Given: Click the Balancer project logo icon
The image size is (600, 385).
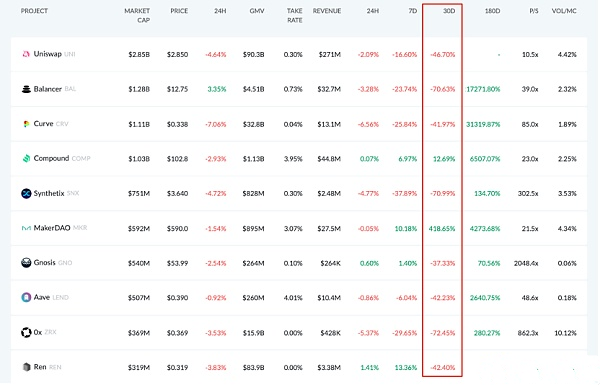Looking at the screenshot, I should click(x=26, y=89).
